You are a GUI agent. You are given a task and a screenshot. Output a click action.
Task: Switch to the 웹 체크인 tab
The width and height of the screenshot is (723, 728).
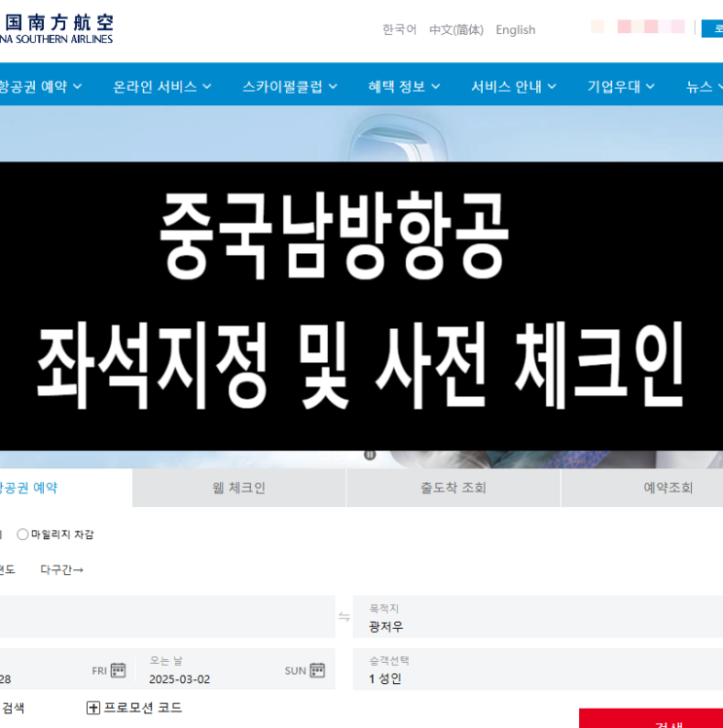pos(239,488)
